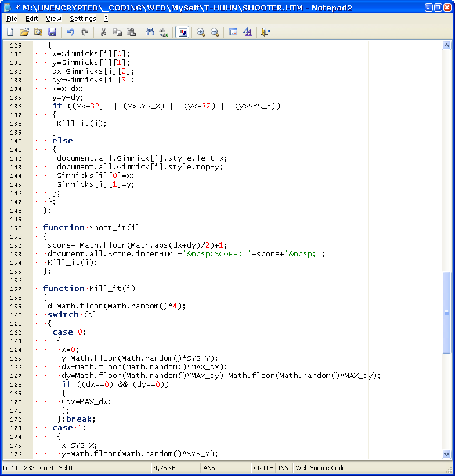455x476 pixels.
Task: Click the CR+LF line ending status
Action: point(263,468)
